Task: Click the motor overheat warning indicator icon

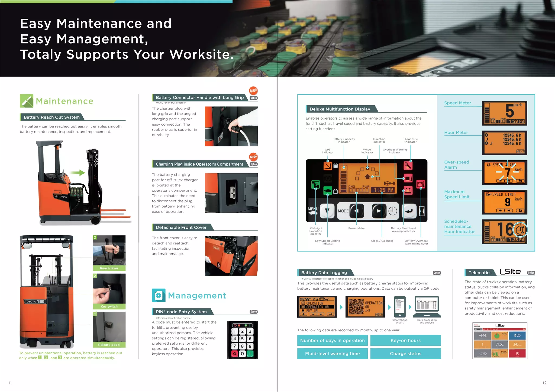Action: click(x=408, y=178)
